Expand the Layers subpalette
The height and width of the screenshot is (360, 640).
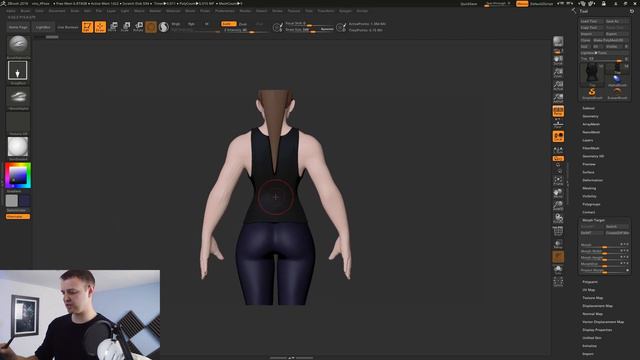pyautogui.click(x=588, y=140)
